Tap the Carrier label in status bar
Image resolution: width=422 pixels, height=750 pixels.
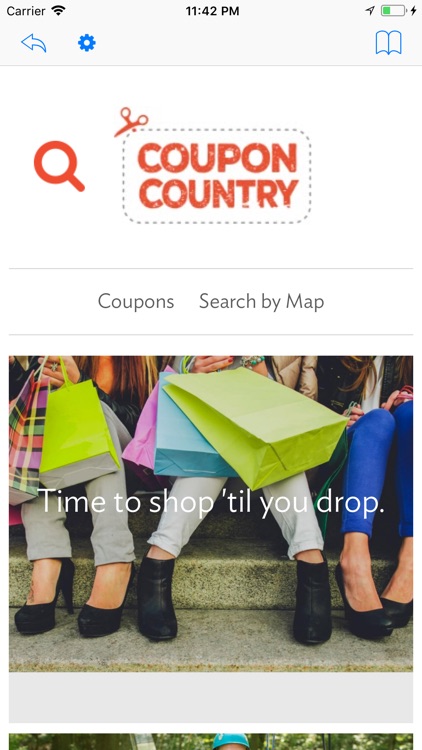[25, 11]
